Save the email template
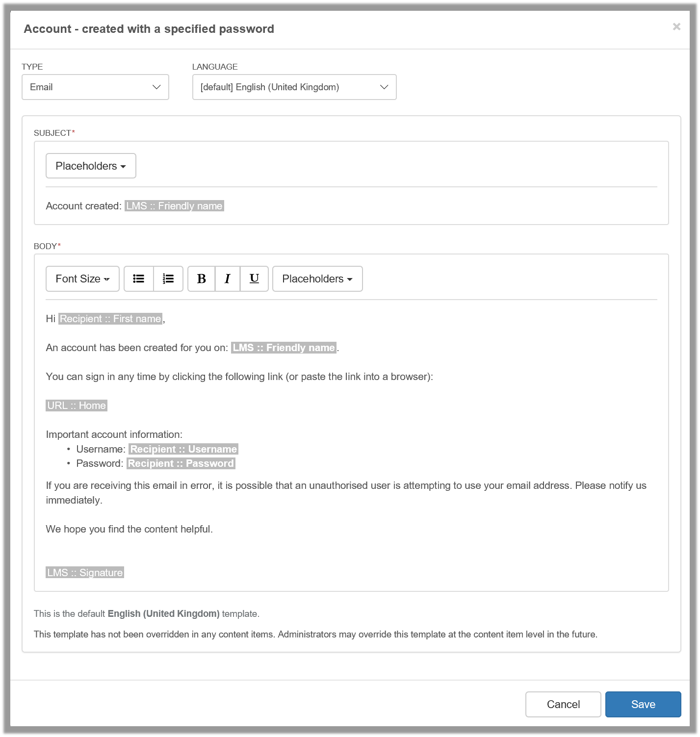The height and width of the screenshot is (737, 700). 643,704
